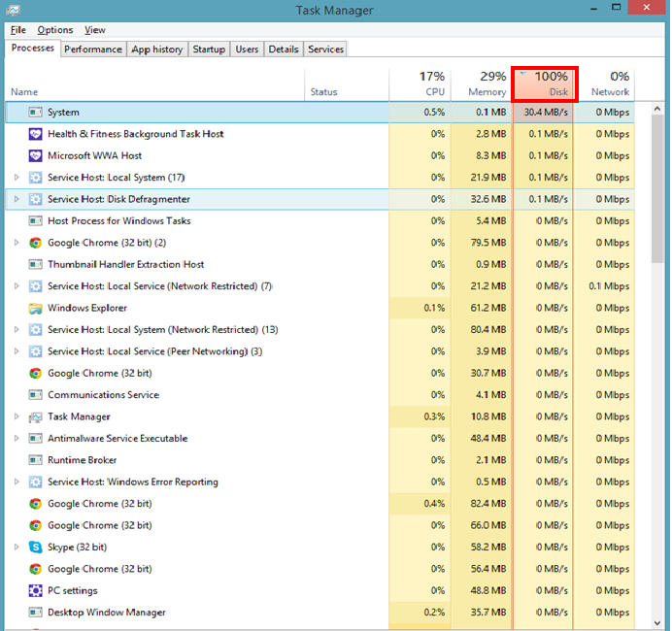This screenshot has height=631, width=672.
Task: Expand Service Host: Local Service (Network Restricted) (7)
Action: point(17,286)
